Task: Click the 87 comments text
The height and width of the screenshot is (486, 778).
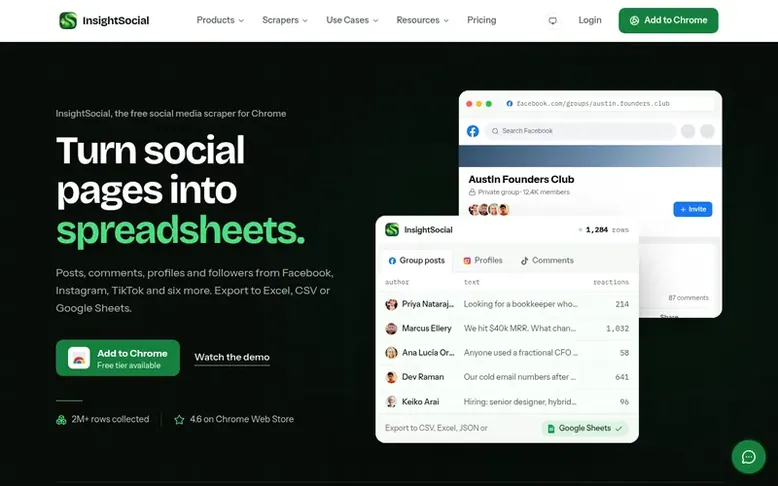Action: coord(688,298)
